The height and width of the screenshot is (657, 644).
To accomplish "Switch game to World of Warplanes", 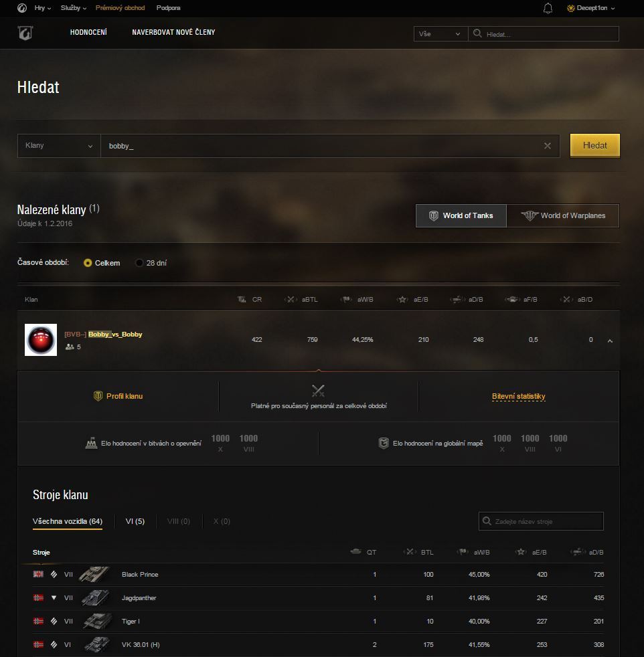I will click(x=562, y=216).
